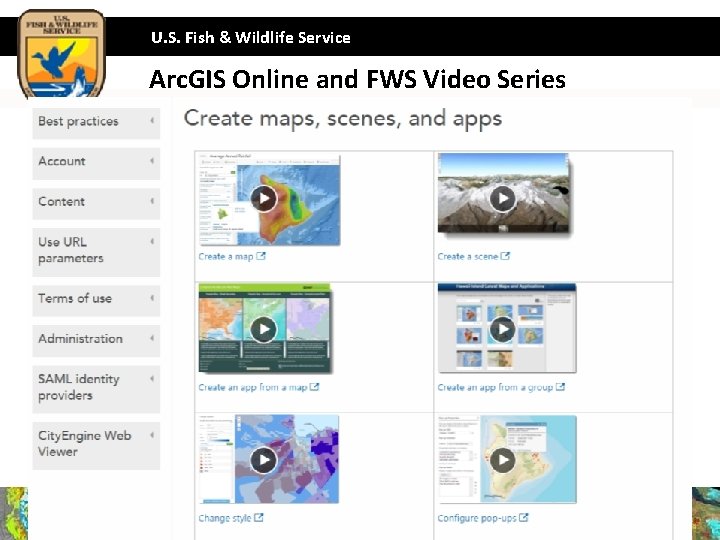Image resolution: width=720 pixels, height=540 pixels.
Task: Click the ArcGIS Online and FWS Video Series title
Action: tap(357, 79)
